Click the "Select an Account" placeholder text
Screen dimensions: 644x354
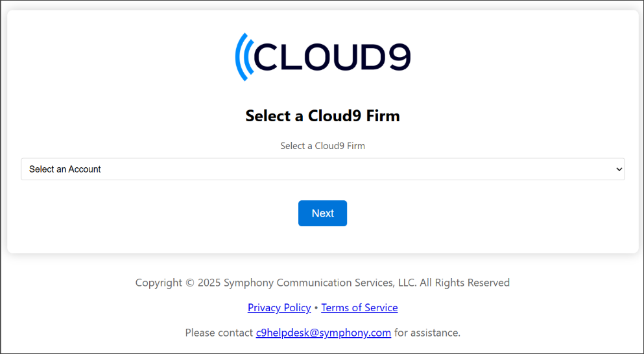click(65, 169)
